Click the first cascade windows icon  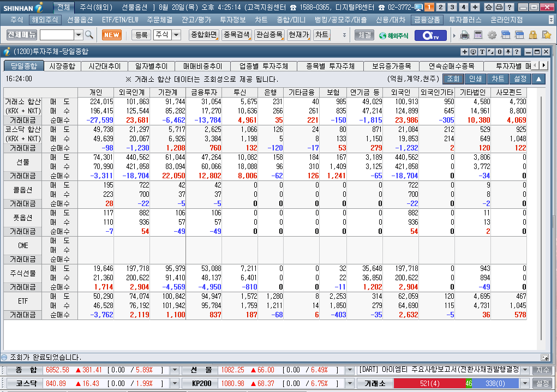tap(506, 35)
